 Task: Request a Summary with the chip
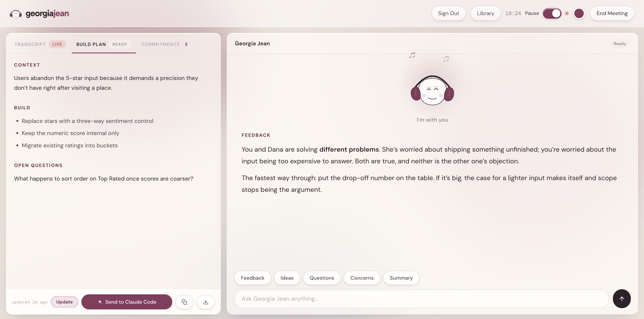[x=401, y=278]
